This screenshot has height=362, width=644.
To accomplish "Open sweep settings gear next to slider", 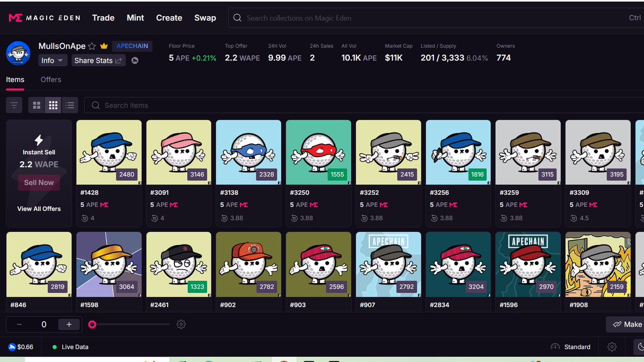I will [x=181, y=324].
